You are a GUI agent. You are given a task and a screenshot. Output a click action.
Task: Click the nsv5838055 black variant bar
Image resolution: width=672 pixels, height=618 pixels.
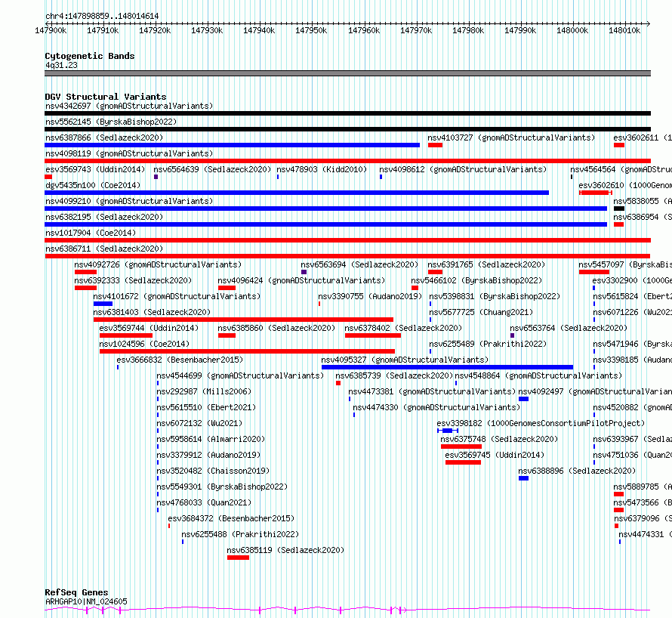[x=619, y=209]
